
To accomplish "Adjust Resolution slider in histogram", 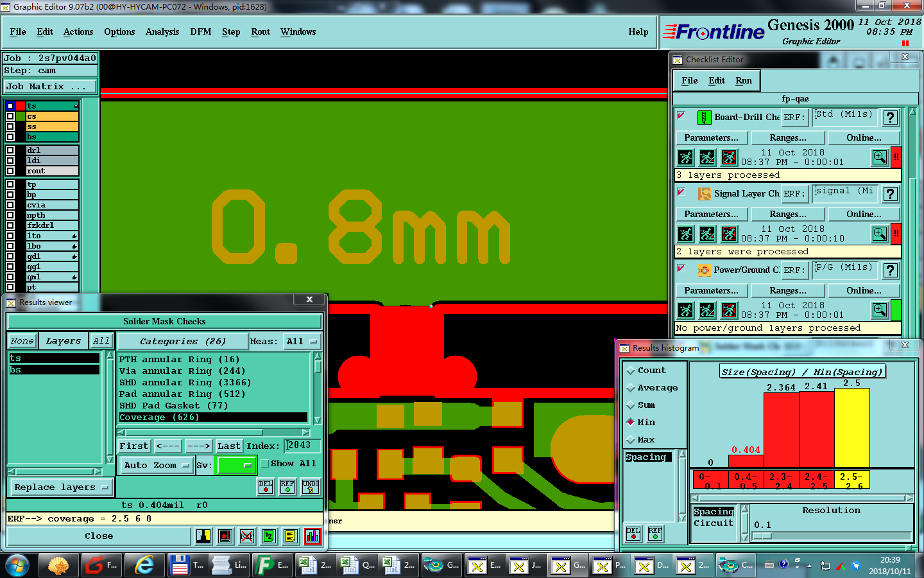I will (x=762, y=536).
